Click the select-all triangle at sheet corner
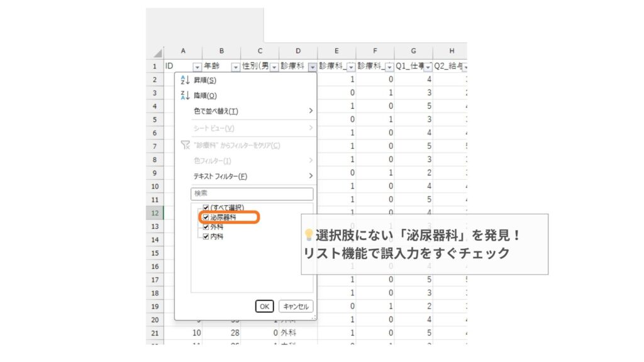Screen dimensions: 644x362 click(x=157, y=53)
